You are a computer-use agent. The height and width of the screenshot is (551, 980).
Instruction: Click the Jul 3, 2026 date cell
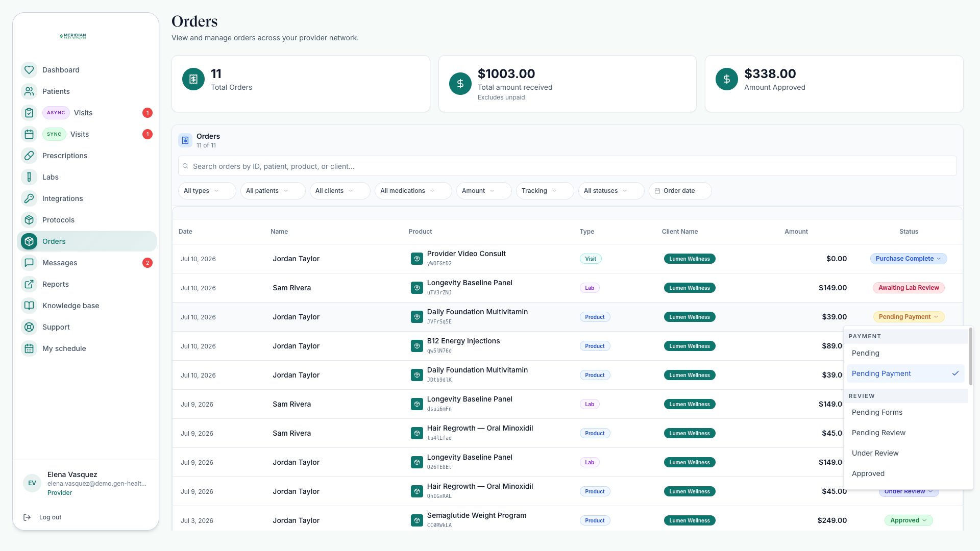(x=197, y=520)
